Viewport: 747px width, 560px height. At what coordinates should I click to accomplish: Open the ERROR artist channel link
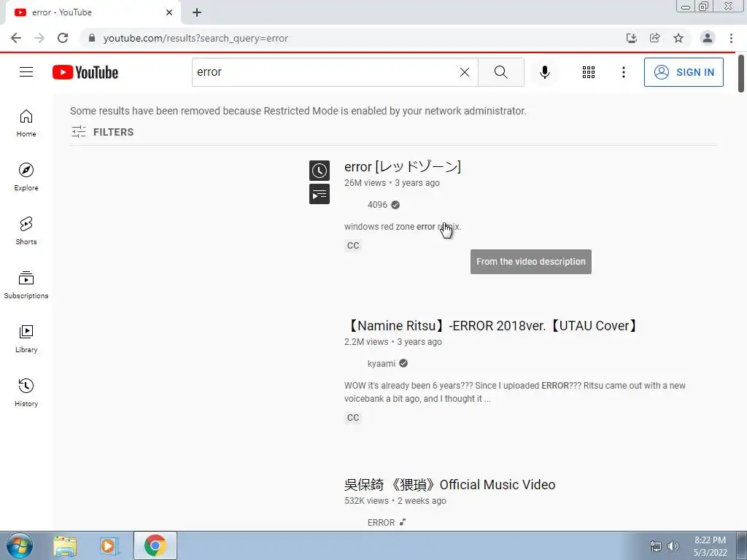pyautogui.click(x=381, y=522)
